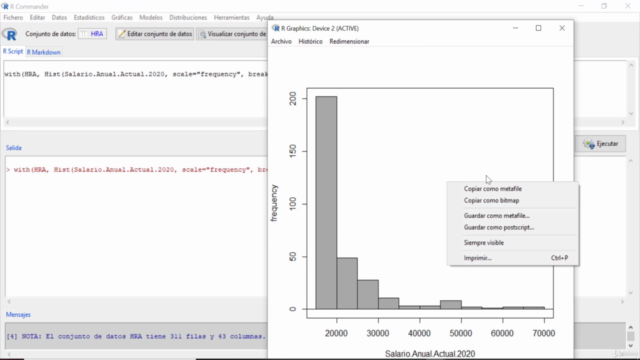640x360 pixels.
Task: Click output pane horizontal scroll left arrow
Action: coord(9,302)
